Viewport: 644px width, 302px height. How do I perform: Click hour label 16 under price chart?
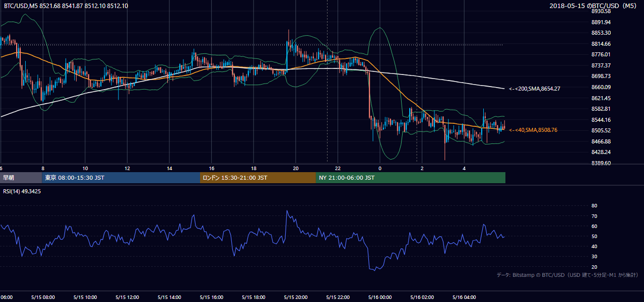(212, 168)
